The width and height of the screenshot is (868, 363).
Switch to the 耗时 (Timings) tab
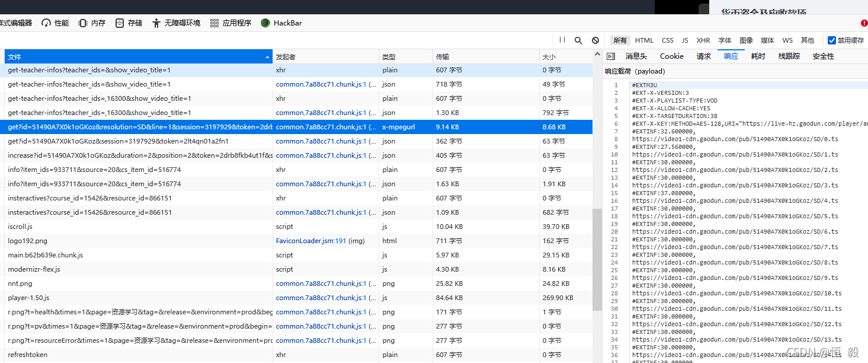pos(758,56)
